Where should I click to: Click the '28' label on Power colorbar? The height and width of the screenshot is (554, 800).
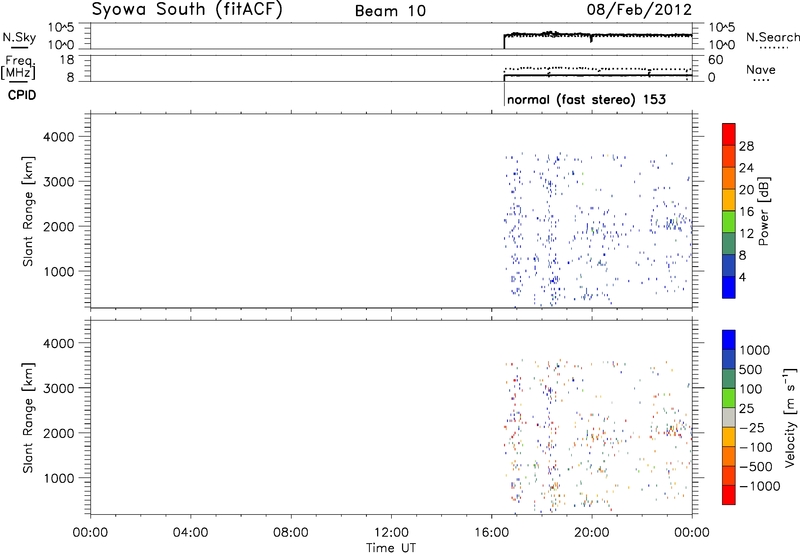(746, 146)
